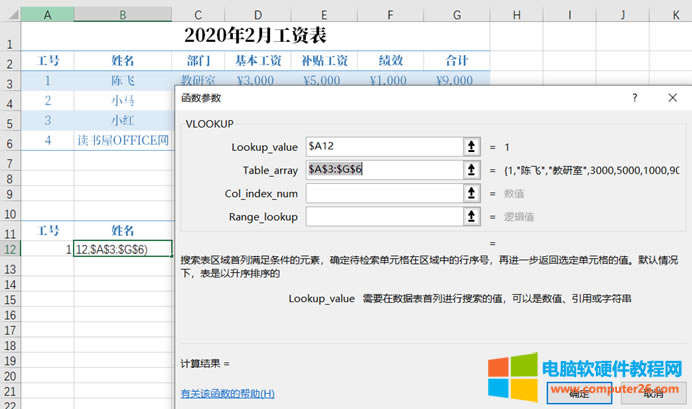
Task: Click the Table_array range selector arrow icon
Action: click(471, 170)
